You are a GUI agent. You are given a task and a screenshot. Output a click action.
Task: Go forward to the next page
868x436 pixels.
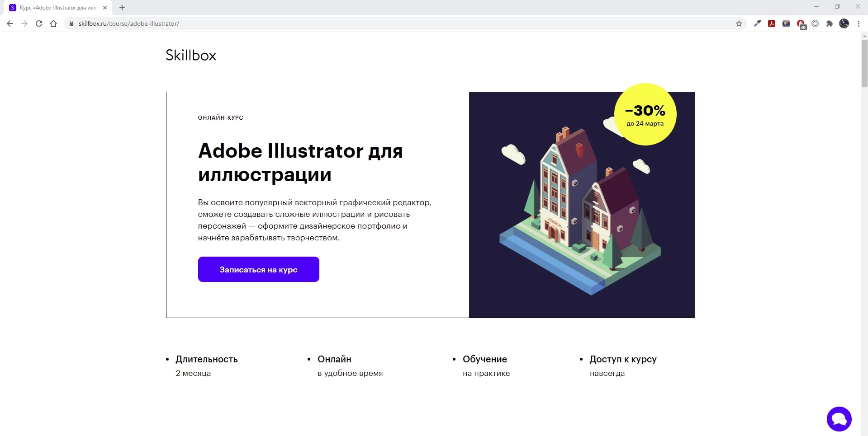click(x=24, y=23)
